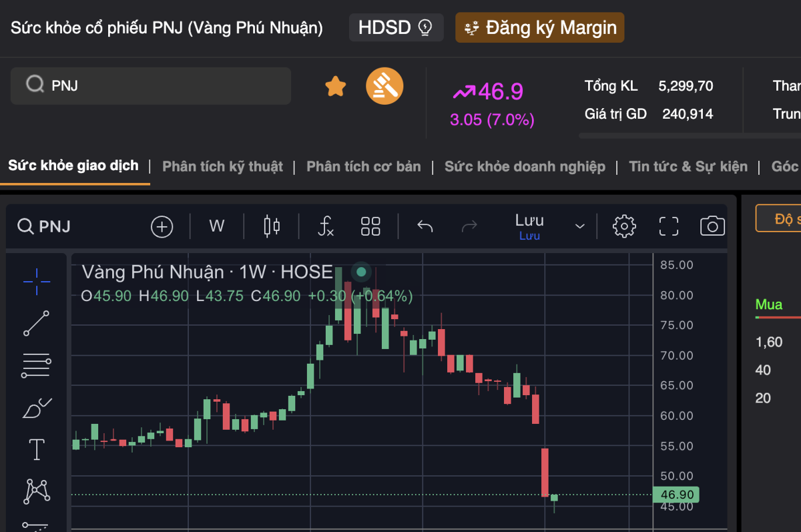The height and width of the screenshot is (532, 801).
Task: Click the orange gavel auction icon
Action: pyautogui.click(x=384, y=86)
